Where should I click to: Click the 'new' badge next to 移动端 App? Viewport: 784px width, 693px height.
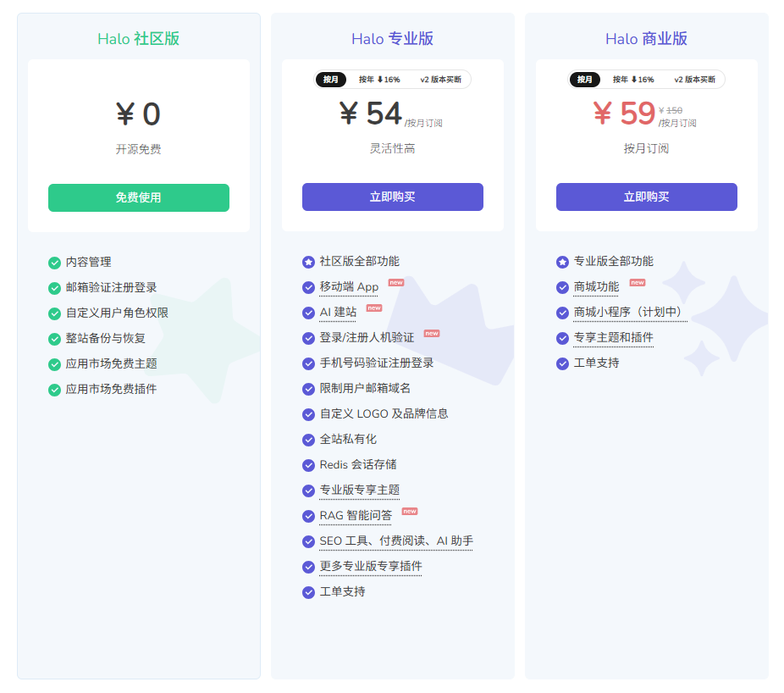point(395,283)
